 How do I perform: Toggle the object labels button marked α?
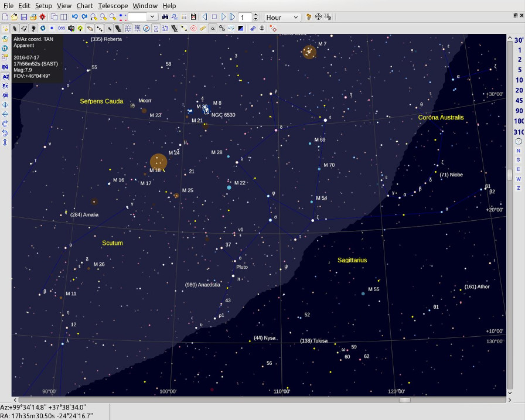(x=213, y=29)
